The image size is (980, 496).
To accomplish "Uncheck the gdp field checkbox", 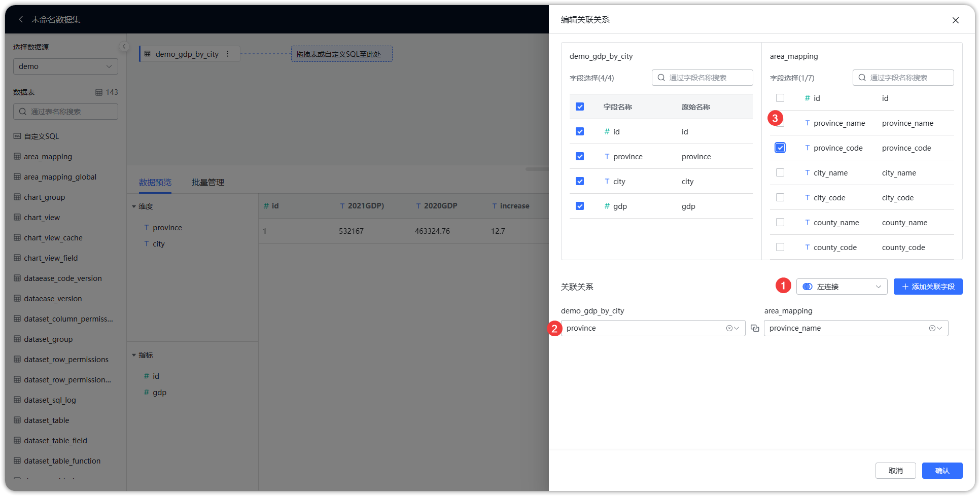I will point(580,206).
